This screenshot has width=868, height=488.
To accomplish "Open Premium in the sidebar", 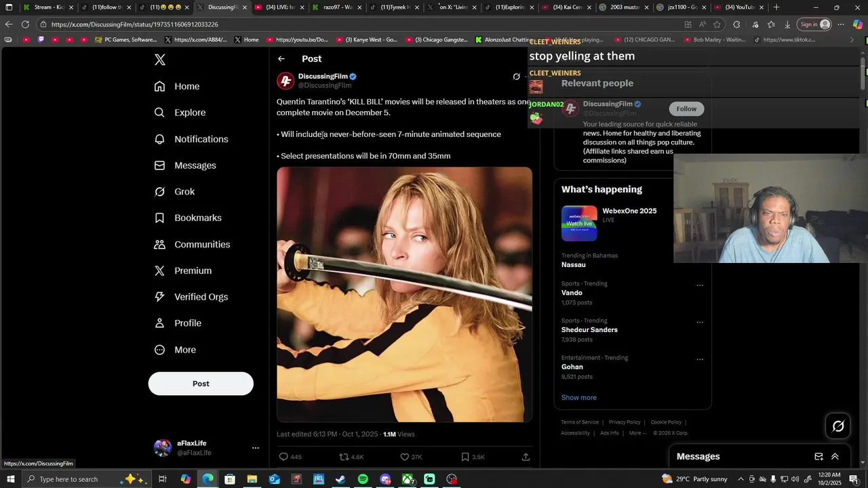I will 183,270.
